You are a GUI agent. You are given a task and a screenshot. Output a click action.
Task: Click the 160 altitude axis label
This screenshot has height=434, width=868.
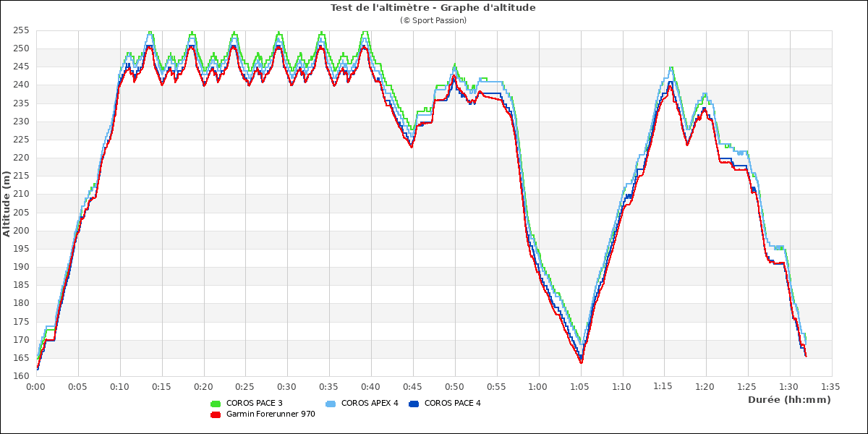(20, 376)
